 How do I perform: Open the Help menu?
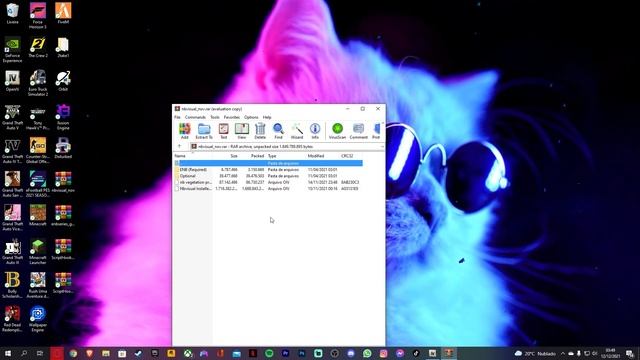point(267,117)
